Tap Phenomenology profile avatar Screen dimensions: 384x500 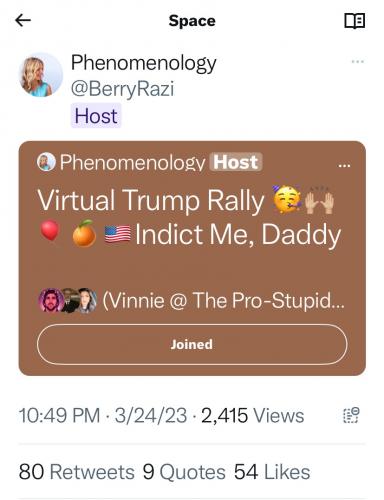tap(41, 75)
